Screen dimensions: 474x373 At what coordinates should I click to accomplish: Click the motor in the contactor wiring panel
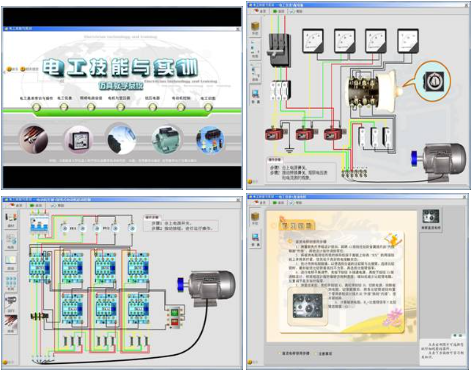[207, 289]
